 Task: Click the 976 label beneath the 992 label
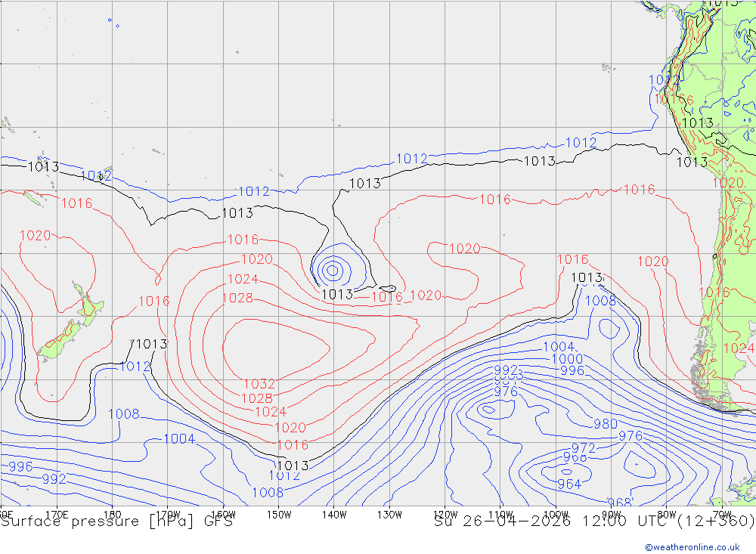tap(506, 391)
